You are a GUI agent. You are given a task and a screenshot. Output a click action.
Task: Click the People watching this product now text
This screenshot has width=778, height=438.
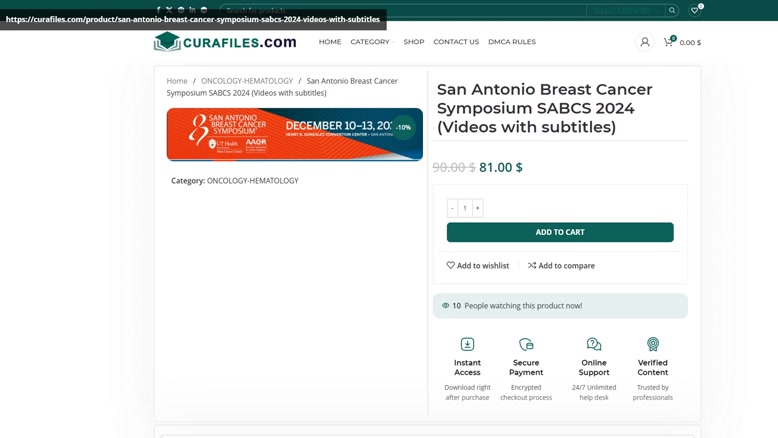pyautogui.click(x=523, y=306)
